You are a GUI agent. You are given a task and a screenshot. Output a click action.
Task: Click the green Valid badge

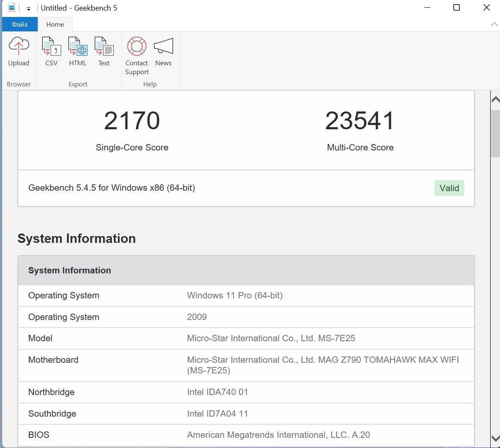coord(449,188)
